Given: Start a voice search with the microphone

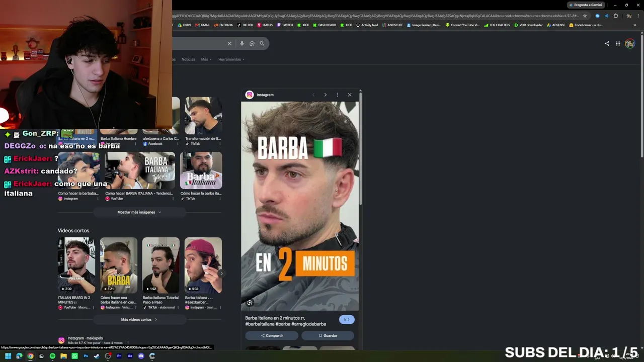Looking at the screenshot, I should pos(242,43).
